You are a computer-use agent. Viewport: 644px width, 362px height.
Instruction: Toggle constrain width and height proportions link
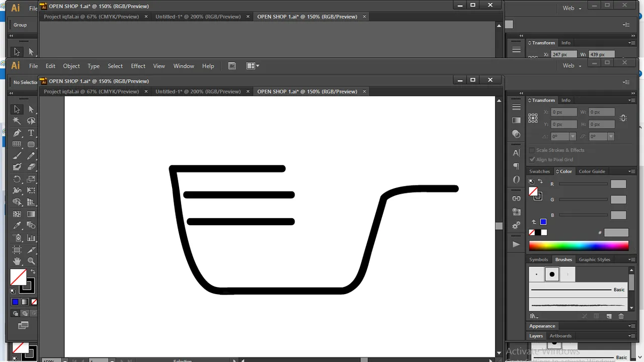(x=623, y=118)
